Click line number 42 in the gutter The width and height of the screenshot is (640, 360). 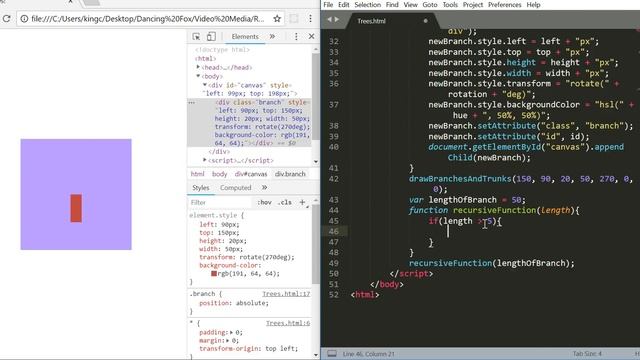[x=333, y=179]
